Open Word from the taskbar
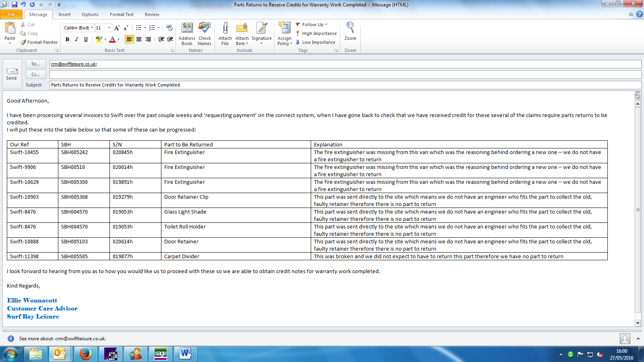The height and width of the screenshot is (362, 644). coord(185,354)
